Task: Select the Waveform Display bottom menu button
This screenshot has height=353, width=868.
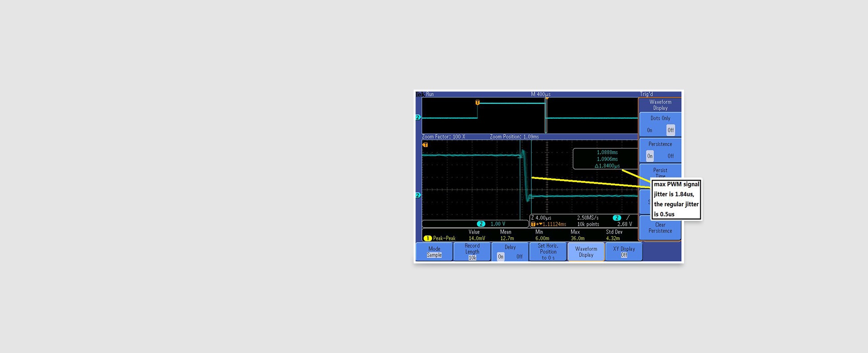Action: click(x=586, y=252)
